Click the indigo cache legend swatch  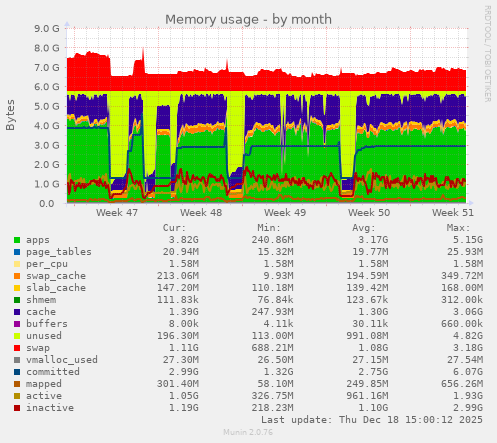click(17, 312)
